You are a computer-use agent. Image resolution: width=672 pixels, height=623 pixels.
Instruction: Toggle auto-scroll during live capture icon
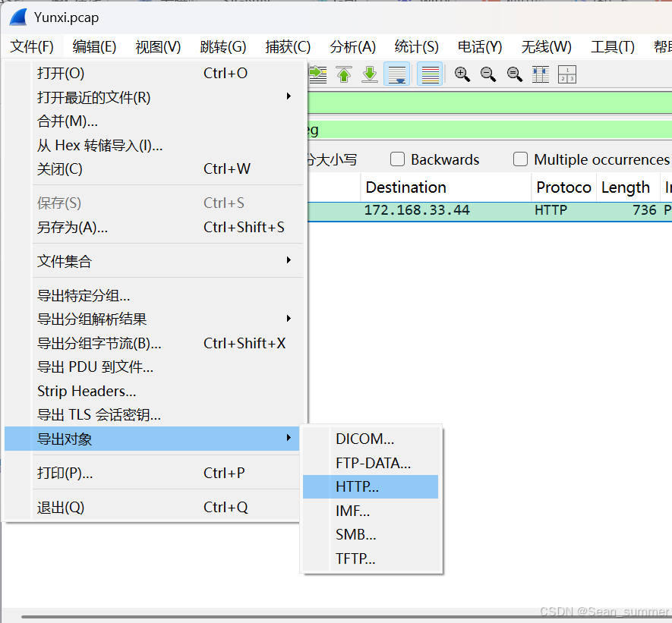pos(396,74)
